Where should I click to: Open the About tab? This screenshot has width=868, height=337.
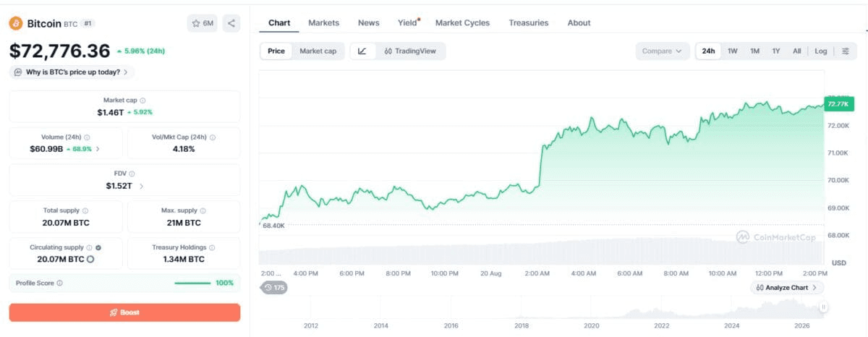click(579, 23)
